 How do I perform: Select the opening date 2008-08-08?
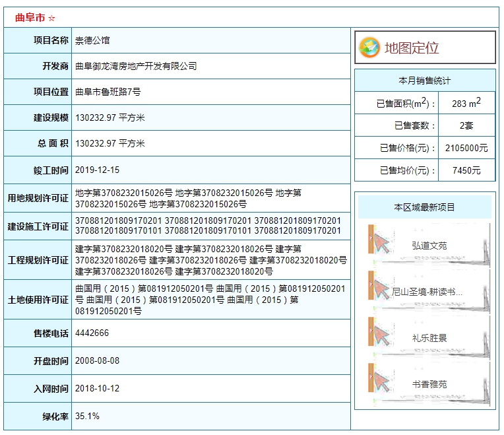click(97, 360)
